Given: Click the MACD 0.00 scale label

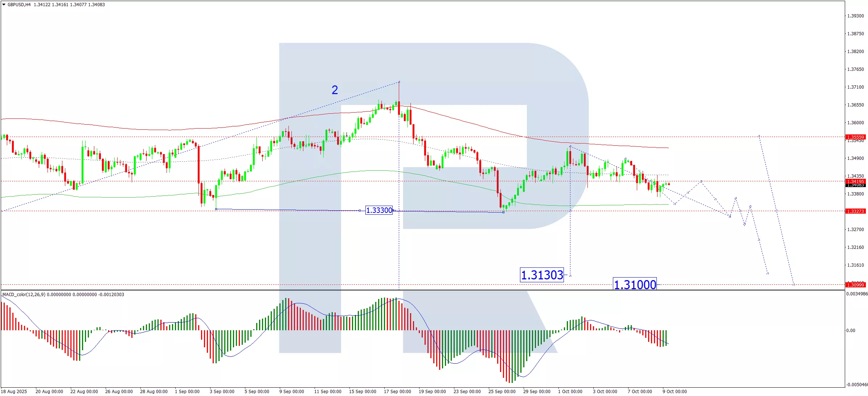Looking at the screenshot, I should click(x=851, y=331).
